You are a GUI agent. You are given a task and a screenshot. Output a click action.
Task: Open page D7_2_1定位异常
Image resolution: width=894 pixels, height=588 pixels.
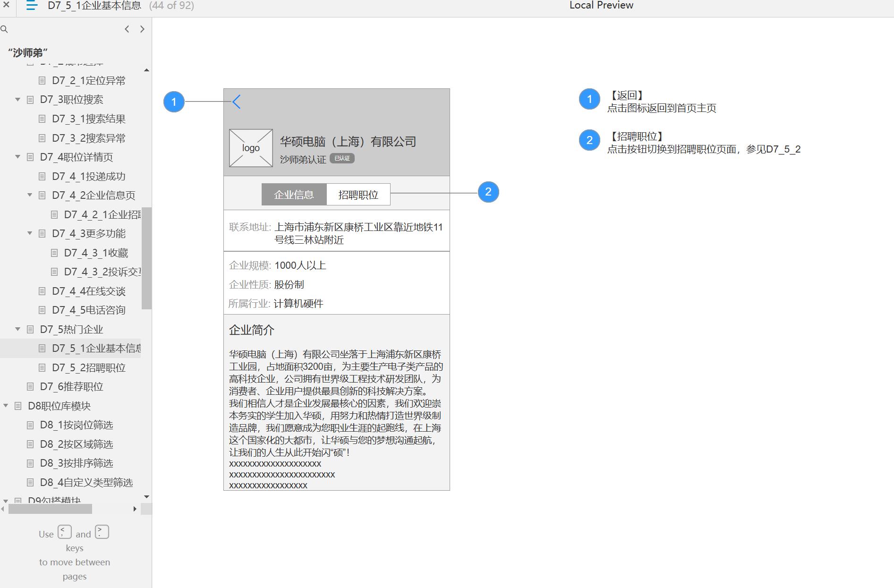(x=89, y=81)
